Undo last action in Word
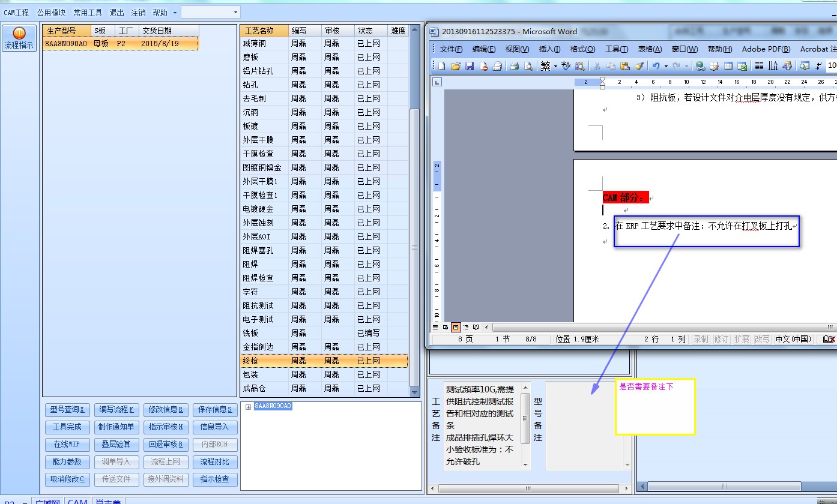The image size is (837, 504). tap(656, 66)
